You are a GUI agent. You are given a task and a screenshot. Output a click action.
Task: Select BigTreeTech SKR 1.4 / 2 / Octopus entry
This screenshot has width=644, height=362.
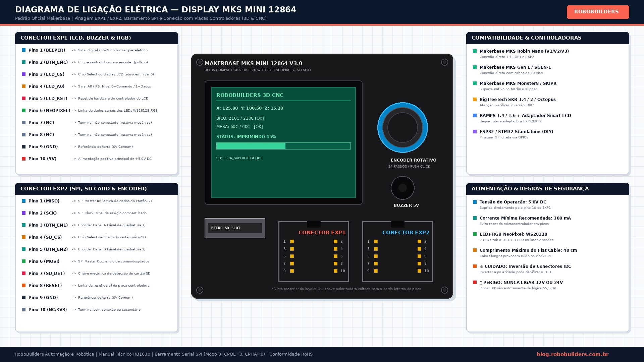(518, 100)
